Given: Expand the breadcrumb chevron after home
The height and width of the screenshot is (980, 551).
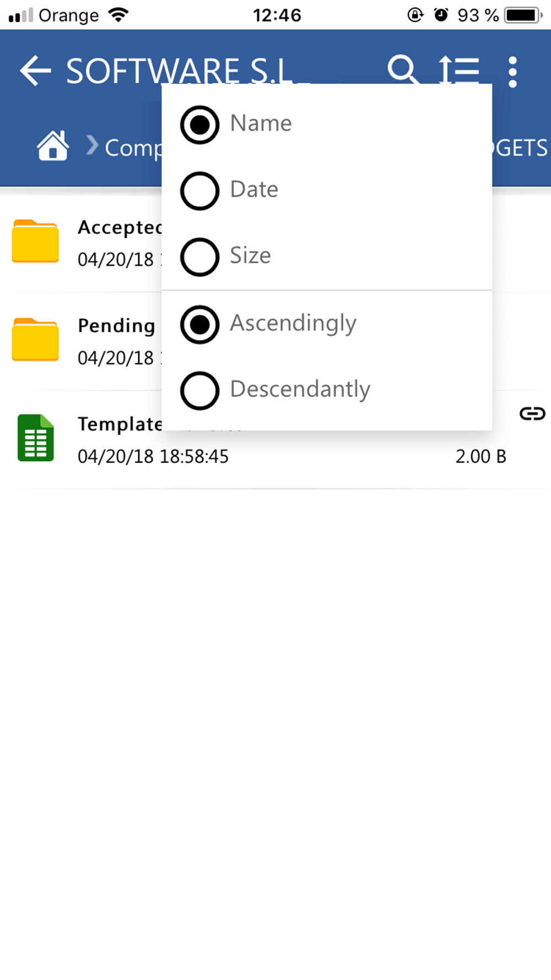Looking at the screenshot, I should pos(92,146).
